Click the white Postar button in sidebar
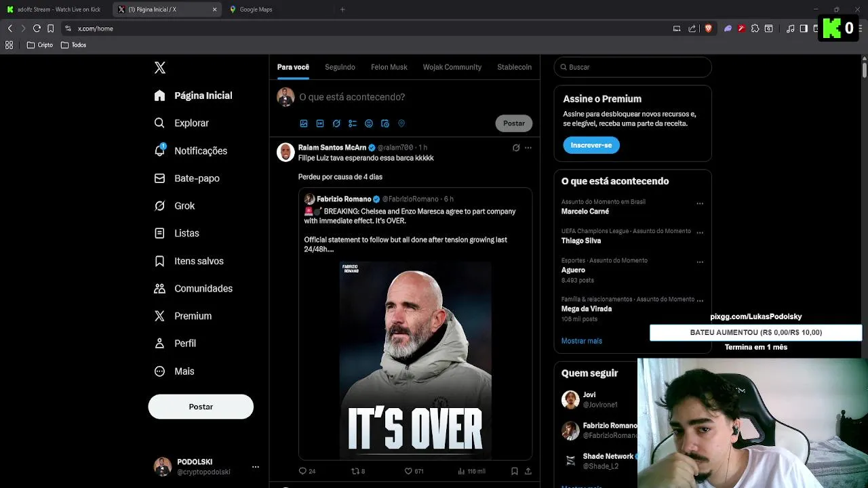This screenshot has width=868, height=488. [201, 407]
